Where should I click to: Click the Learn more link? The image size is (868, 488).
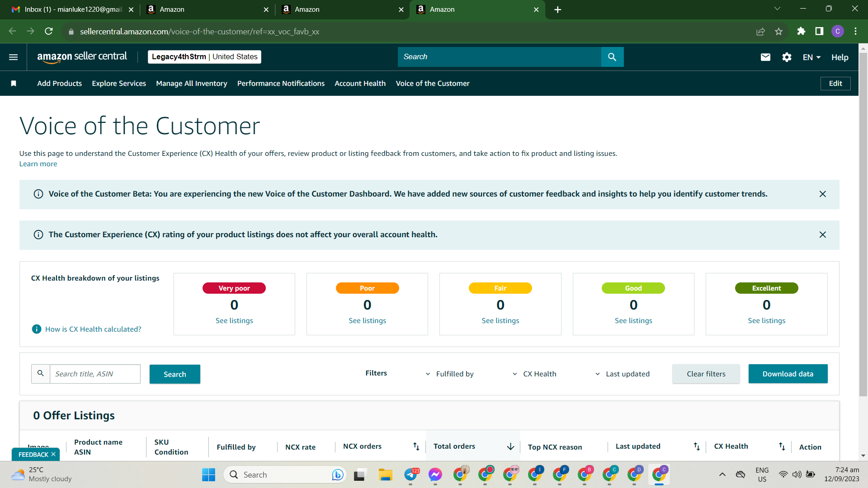(x=38, y=164)
